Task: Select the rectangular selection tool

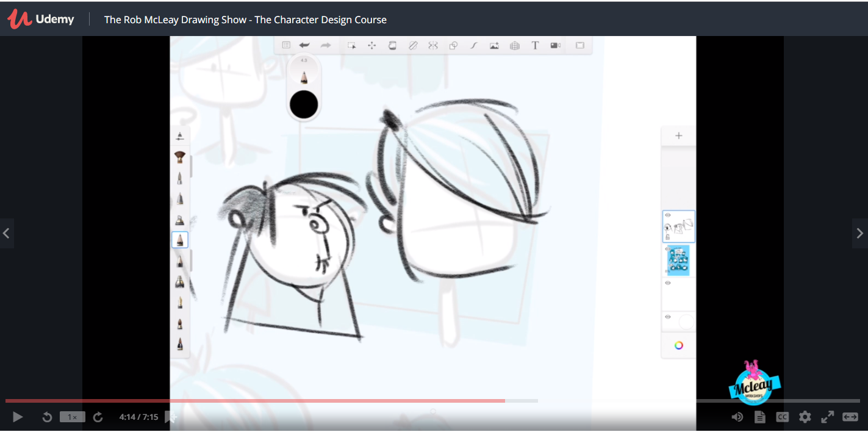Action: coord(351,45)
